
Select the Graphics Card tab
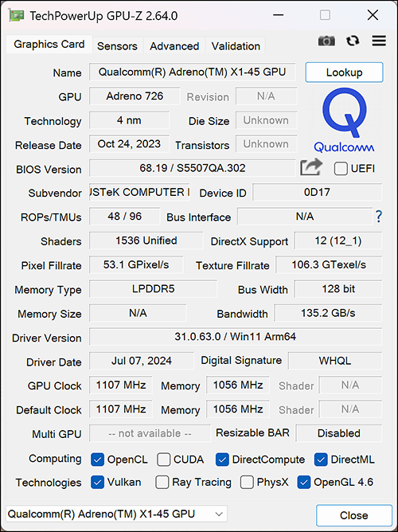click(x=49, y=44)
